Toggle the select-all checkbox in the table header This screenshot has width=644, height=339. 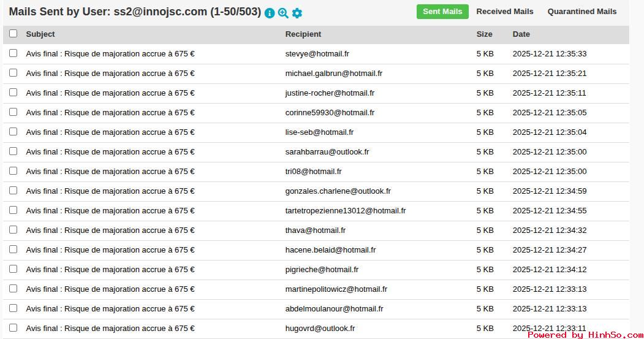coord(13,34)
